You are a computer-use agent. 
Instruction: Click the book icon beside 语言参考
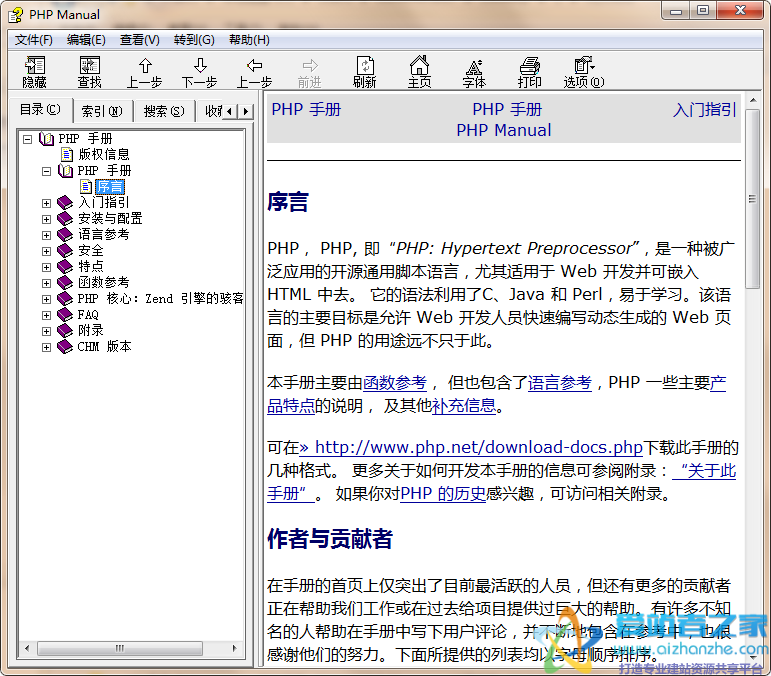(65, 235)
